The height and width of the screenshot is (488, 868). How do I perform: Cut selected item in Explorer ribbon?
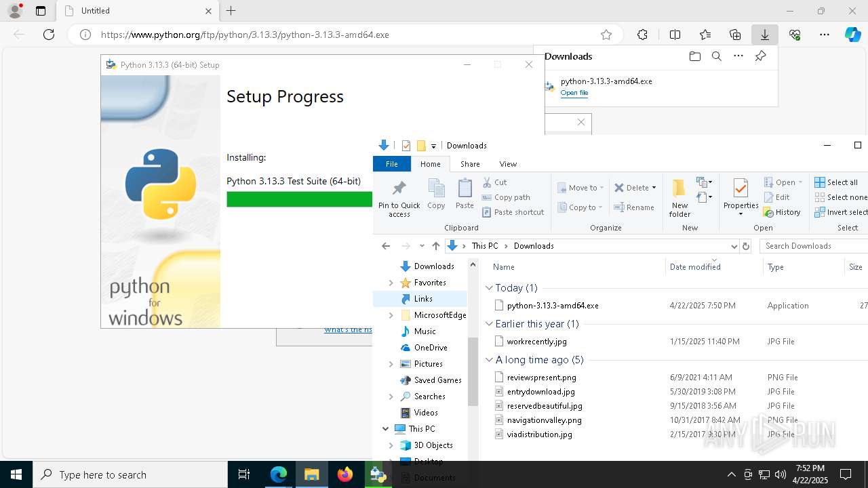[495, 182]
